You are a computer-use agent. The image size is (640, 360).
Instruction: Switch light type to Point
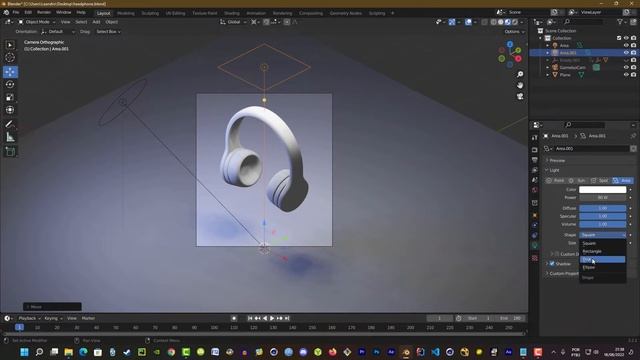point(555,180)
